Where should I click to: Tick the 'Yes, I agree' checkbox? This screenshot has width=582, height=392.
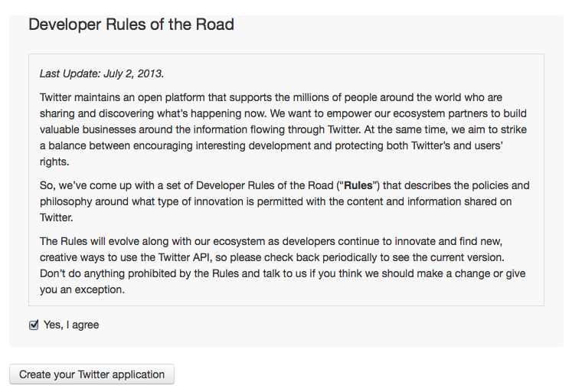coord(34,325)
